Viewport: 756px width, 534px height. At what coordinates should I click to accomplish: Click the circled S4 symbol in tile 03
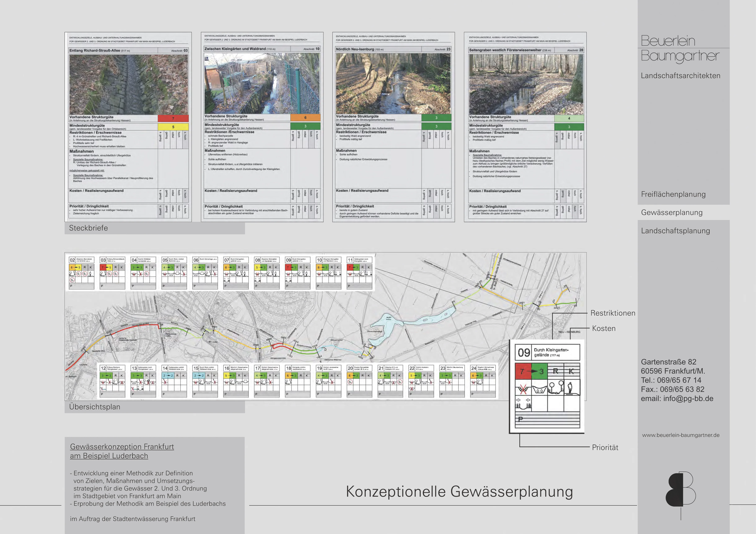(x=116, y=274)
